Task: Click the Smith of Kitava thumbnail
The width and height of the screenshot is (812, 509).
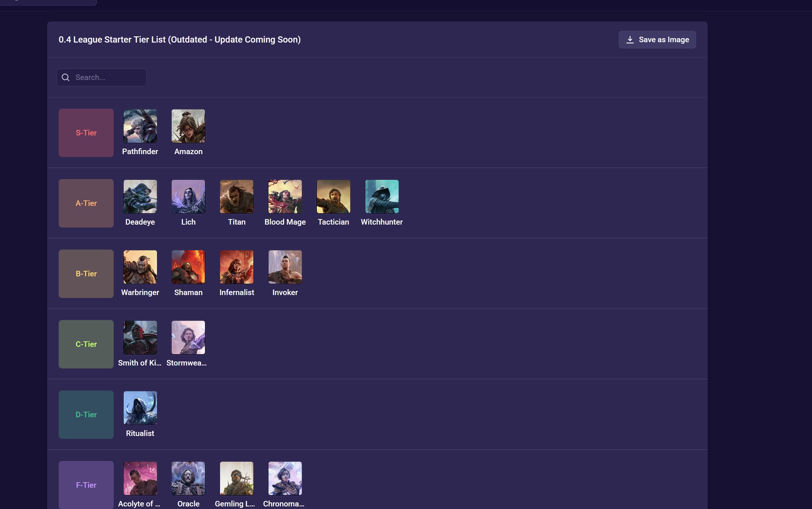Action: (140, 337)
